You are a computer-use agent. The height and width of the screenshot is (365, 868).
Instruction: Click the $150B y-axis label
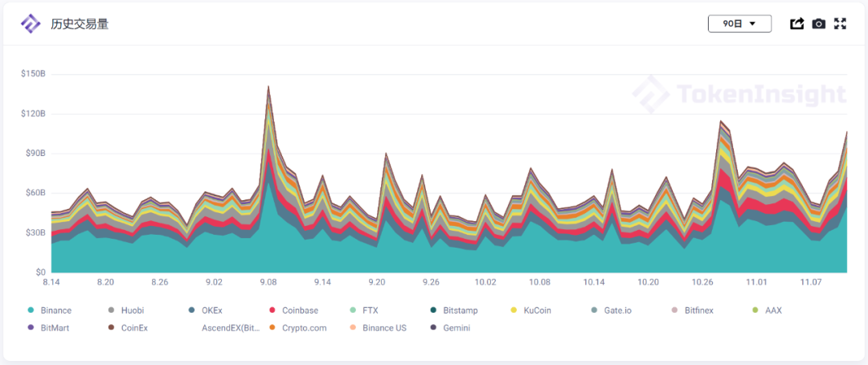[33, 74]
